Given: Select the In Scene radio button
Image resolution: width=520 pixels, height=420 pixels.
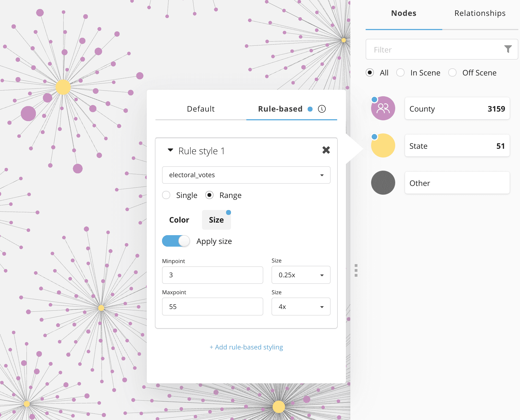Looking at the screenshot, I should pos(400,73).
